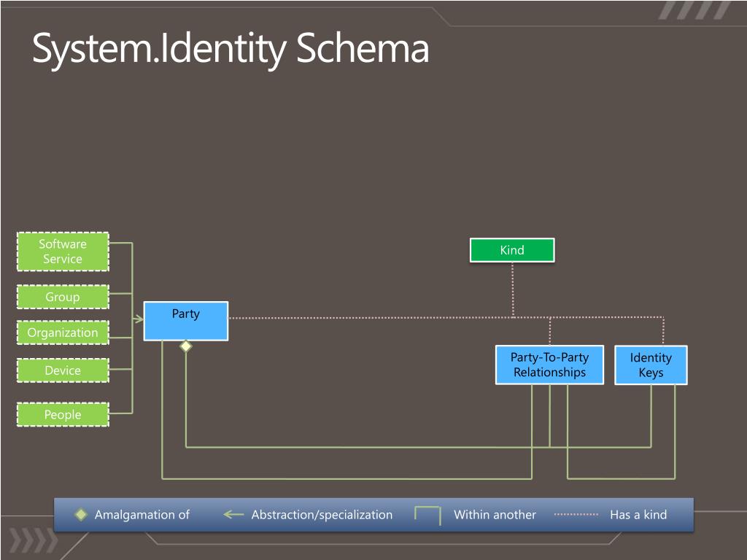Click the Device box

(63, 370)
